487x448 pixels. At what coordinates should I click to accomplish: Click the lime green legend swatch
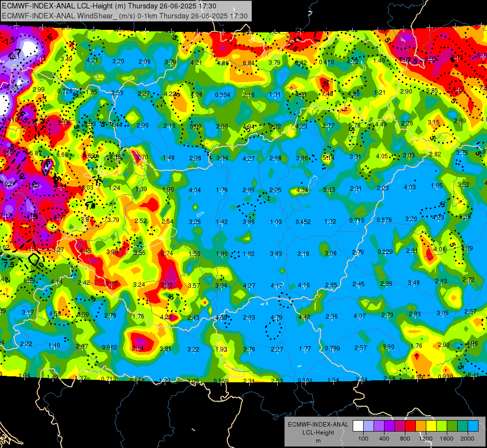pos(442,426)
